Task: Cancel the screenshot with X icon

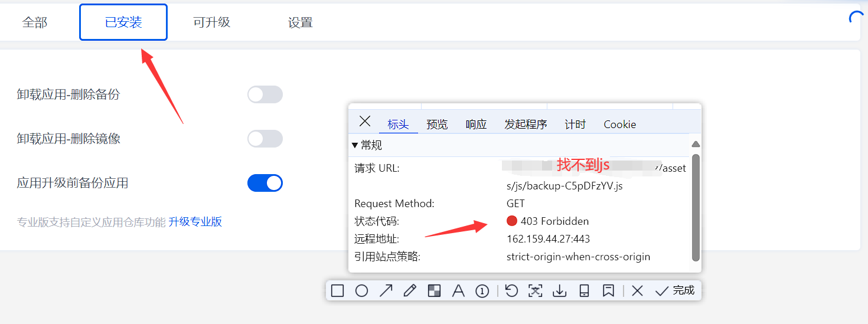Action: pos(637,290)
